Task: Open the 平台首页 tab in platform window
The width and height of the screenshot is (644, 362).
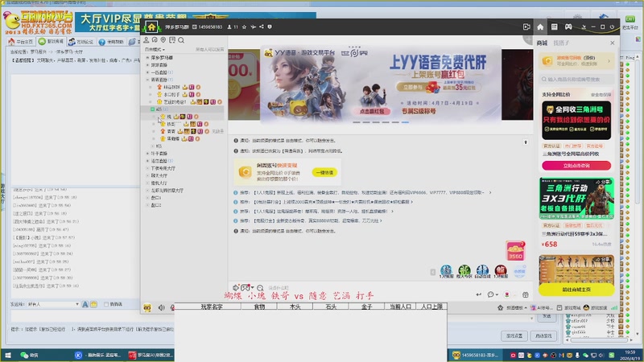Action: pos(21,42)
